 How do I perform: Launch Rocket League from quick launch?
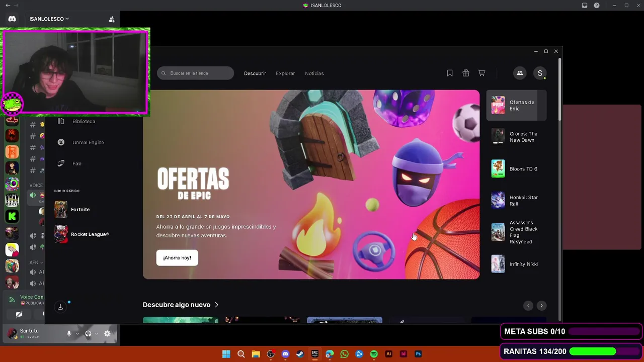[82, 234]
